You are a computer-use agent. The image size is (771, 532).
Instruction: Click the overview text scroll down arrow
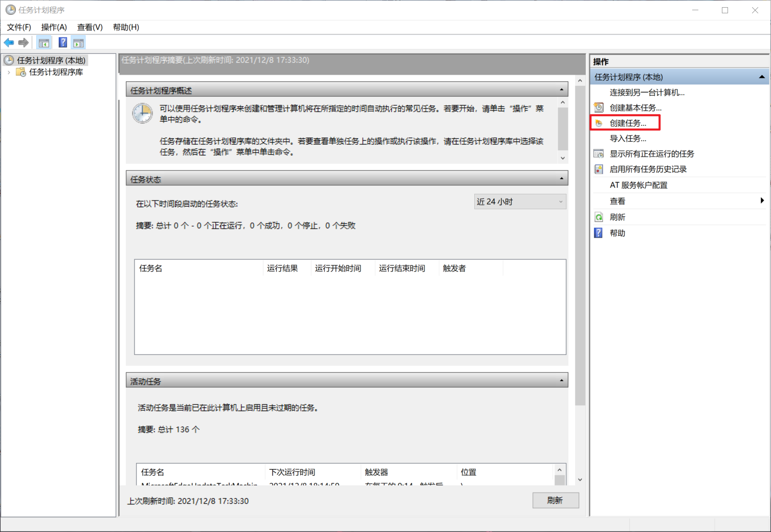pyautogui.click(x=563, y=158)
